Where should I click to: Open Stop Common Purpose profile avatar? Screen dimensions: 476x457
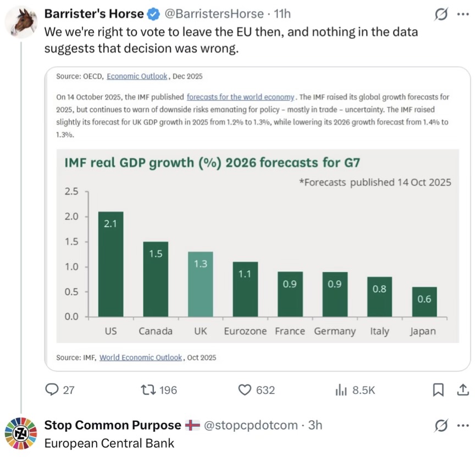[21, 433]
